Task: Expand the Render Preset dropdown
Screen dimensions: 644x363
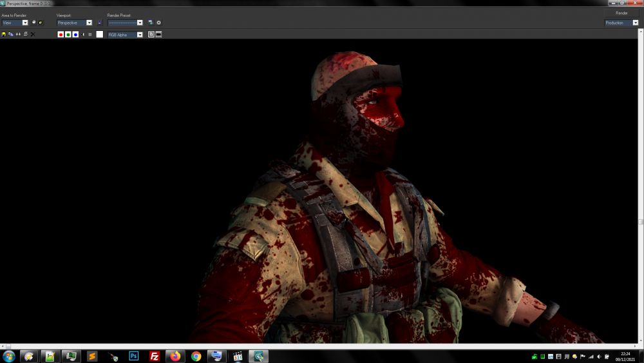Action: click(x=140, y=23)
